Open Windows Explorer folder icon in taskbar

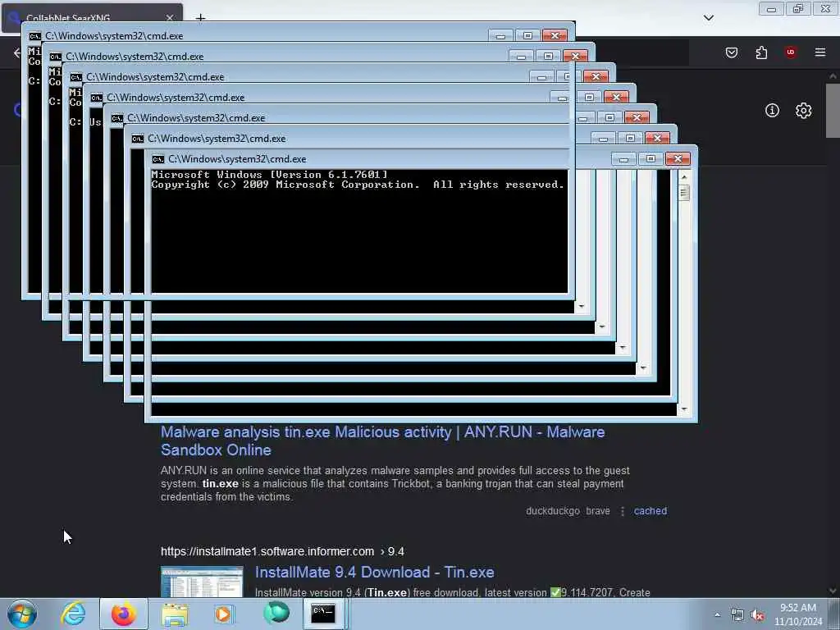(x=175, y=614)
